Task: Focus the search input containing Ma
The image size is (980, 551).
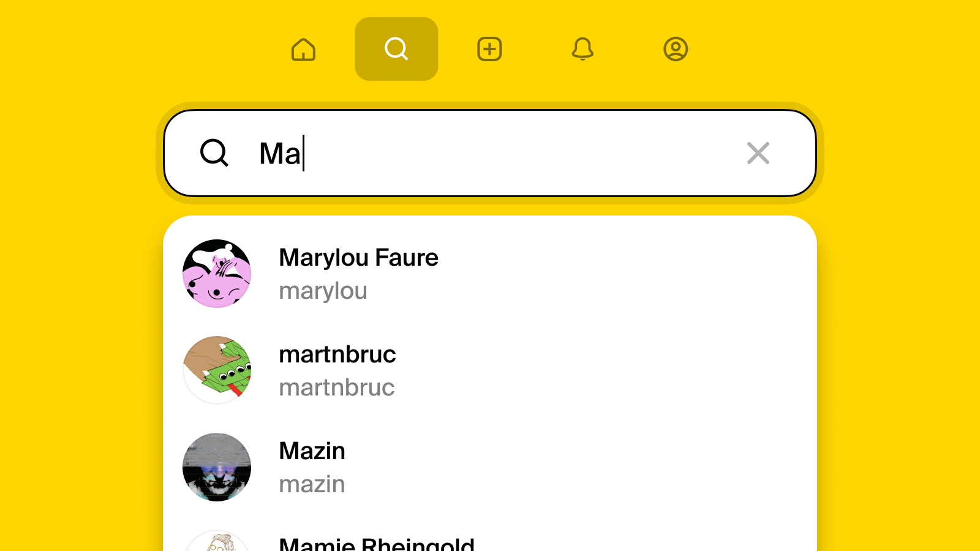Action: tap(490, 153)
